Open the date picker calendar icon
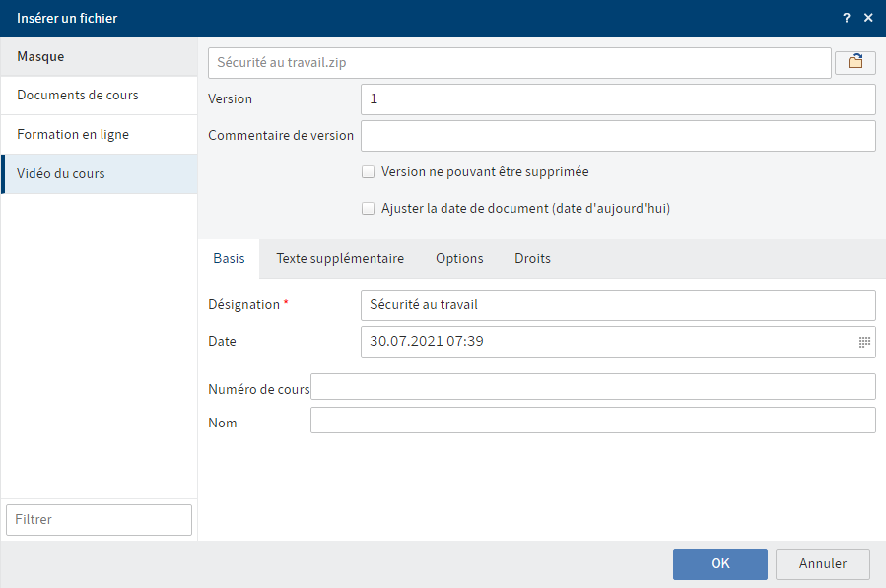Image resolution: width=886 pixels, height=588 pixels. (864, 342)
